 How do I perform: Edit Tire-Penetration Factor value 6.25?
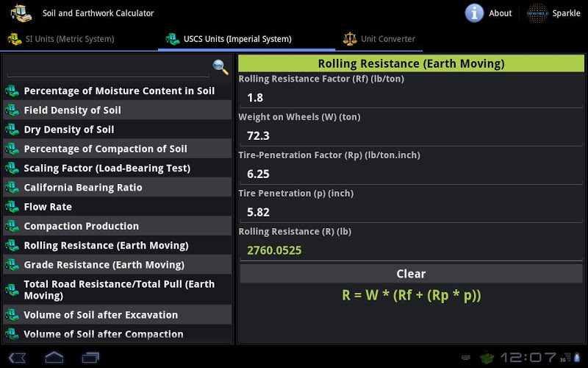click(x=411, y=174)
